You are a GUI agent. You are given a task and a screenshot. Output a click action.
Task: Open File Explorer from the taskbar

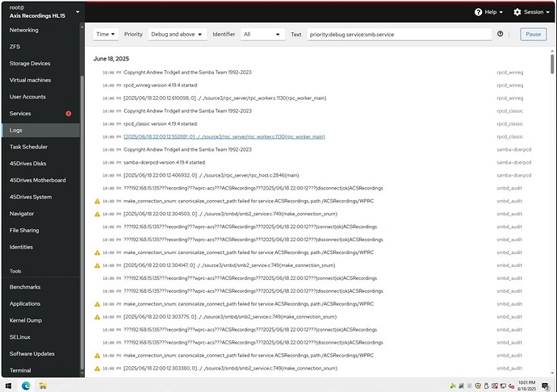(x=43, y=386)
